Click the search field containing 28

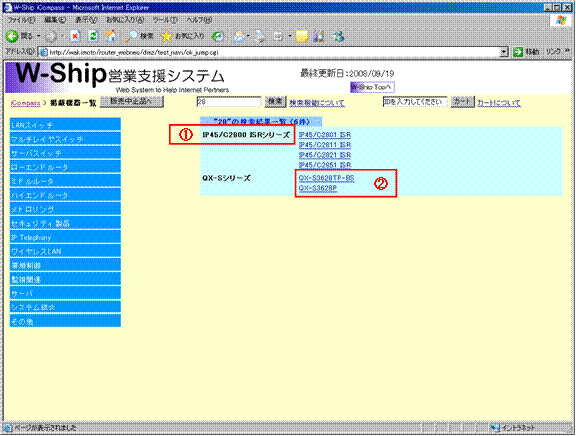[229, 102]
